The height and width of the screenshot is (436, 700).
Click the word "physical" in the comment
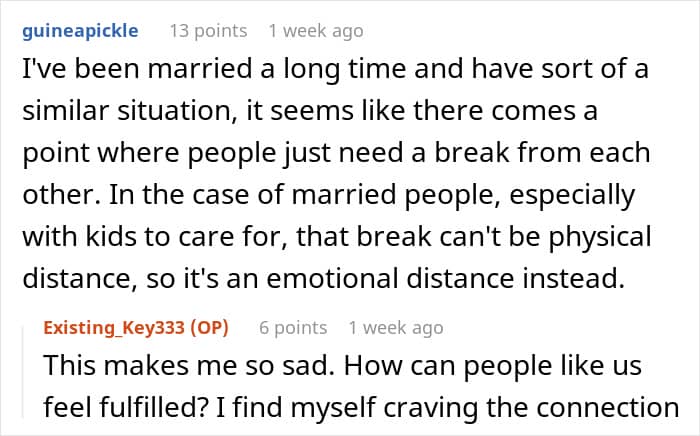pos(600,237)
